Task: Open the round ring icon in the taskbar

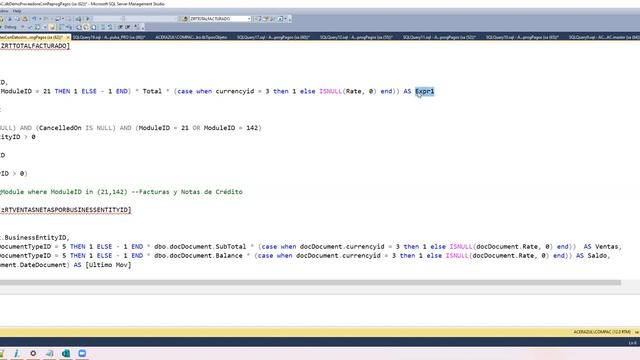Action: click(x=33, y=353)
